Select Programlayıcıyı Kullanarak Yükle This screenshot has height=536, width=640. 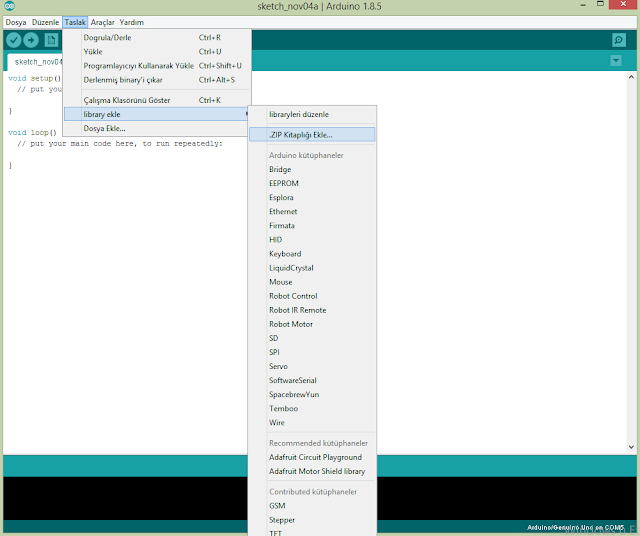157,66
